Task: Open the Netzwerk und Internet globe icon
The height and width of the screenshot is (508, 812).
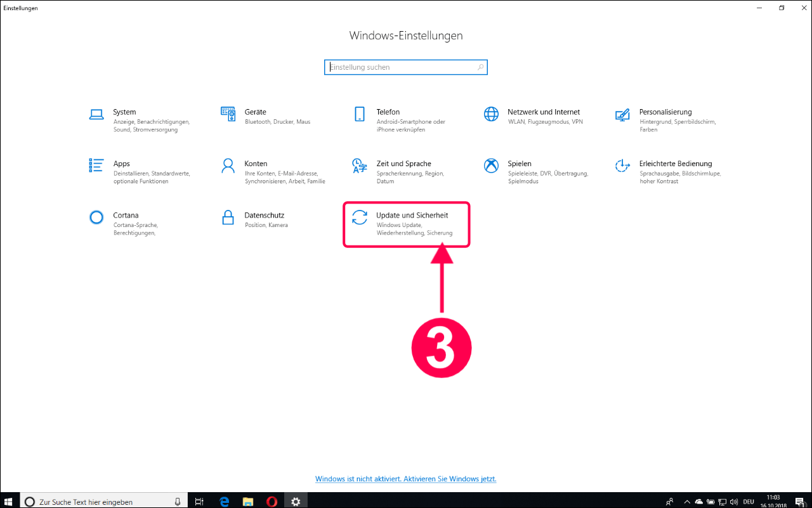Action: [x=491, y=114]
